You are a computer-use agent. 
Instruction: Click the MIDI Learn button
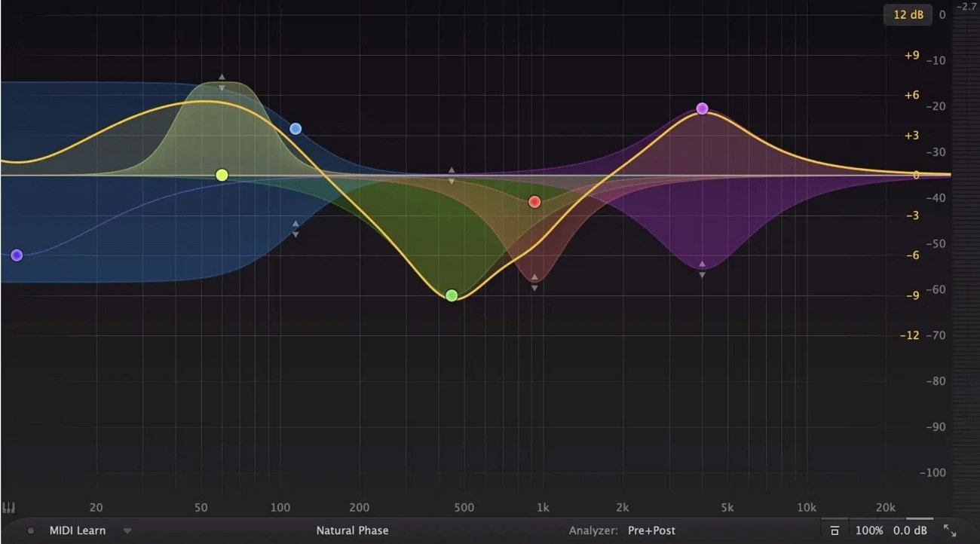coord(78,530)
